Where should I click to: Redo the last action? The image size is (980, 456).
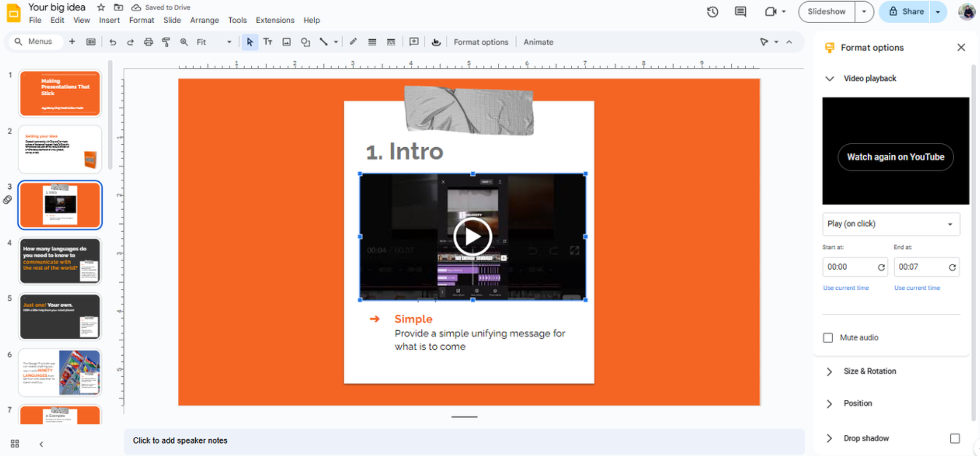[x=130, y=42]
